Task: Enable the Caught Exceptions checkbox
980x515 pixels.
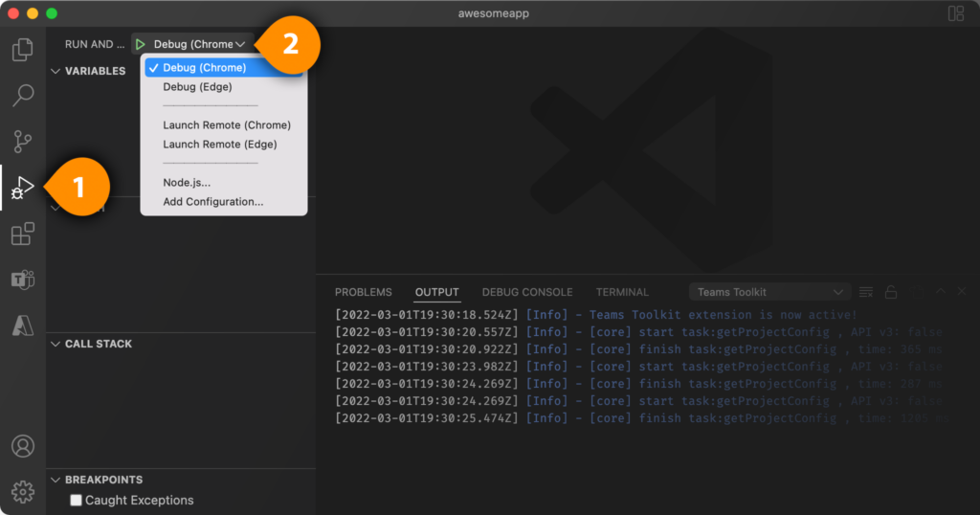Action: (x=77, y=501)
